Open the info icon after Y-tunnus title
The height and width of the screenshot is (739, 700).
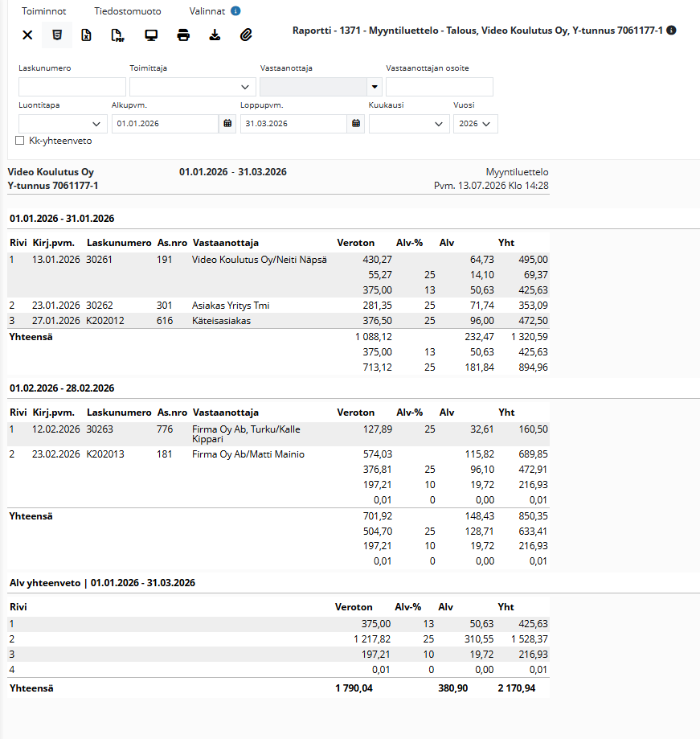click(x=672, y=31)
